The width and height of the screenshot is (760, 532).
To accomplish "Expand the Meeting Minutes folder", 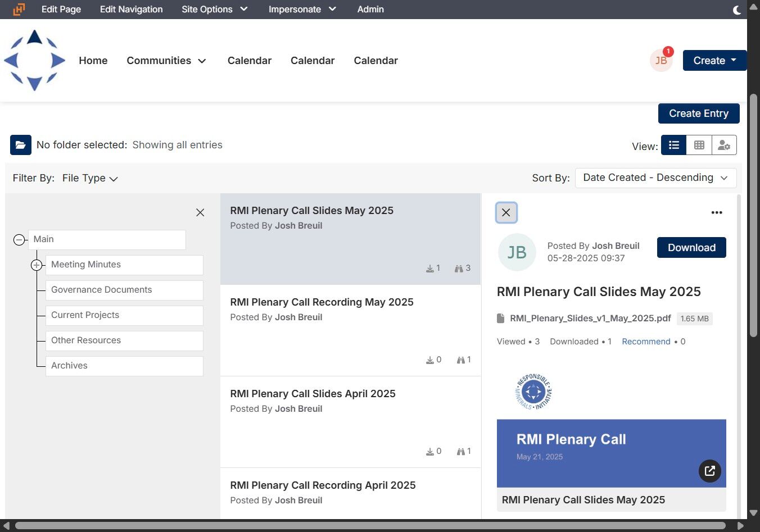I will point(37,265).
